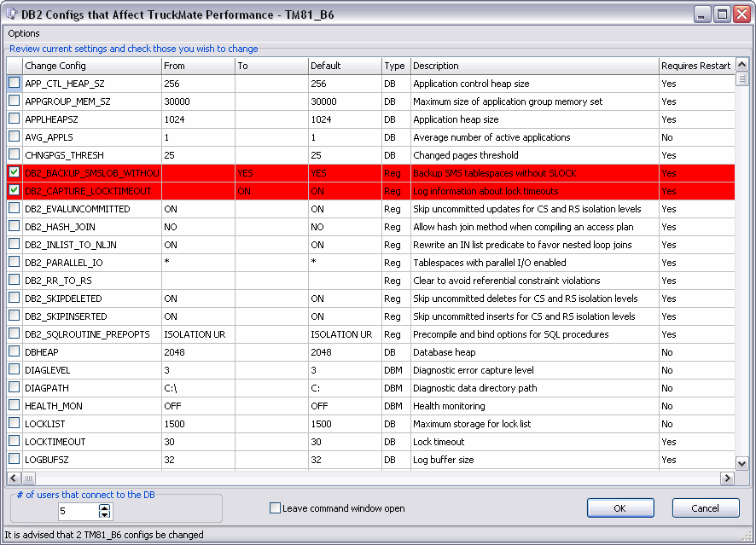The height and width of the screenshot is (545, 756).
Task: Open the Options menu
Action: 24,33
